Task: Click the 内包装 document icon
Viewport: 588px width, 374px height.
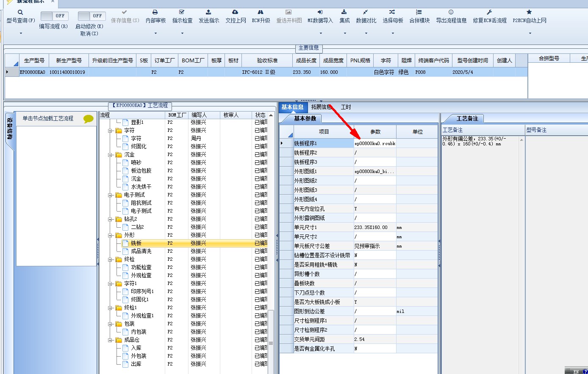Action: [125, 332]
